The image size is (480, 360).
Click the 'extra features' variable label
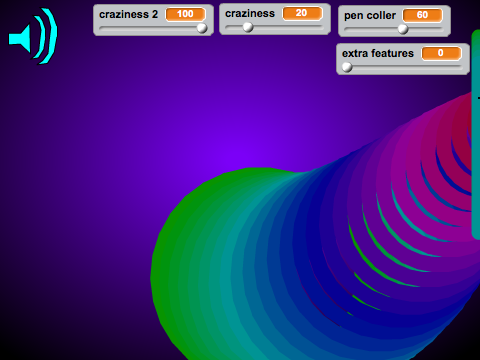pos(378,53)
